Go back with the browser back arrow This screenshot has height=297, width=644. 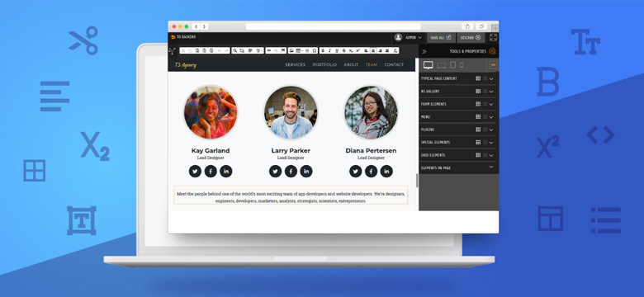pyautogui.click(x=197, y=26)
